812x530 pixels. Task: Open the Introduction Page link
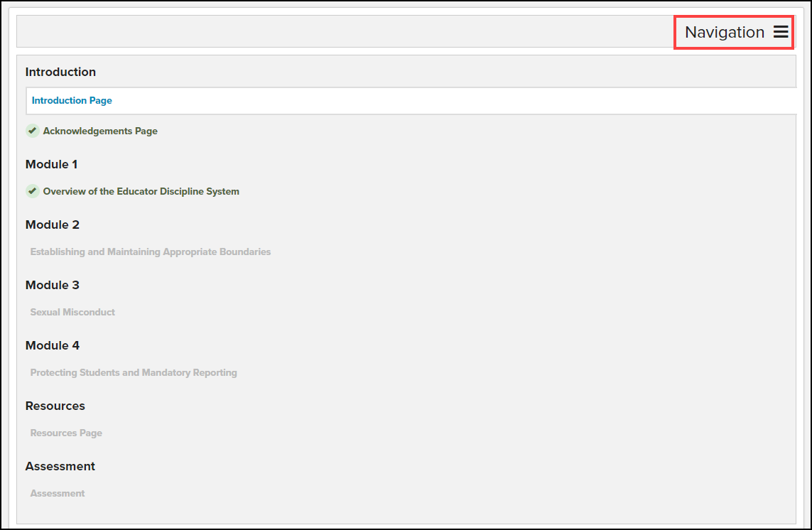click(72, 101)
